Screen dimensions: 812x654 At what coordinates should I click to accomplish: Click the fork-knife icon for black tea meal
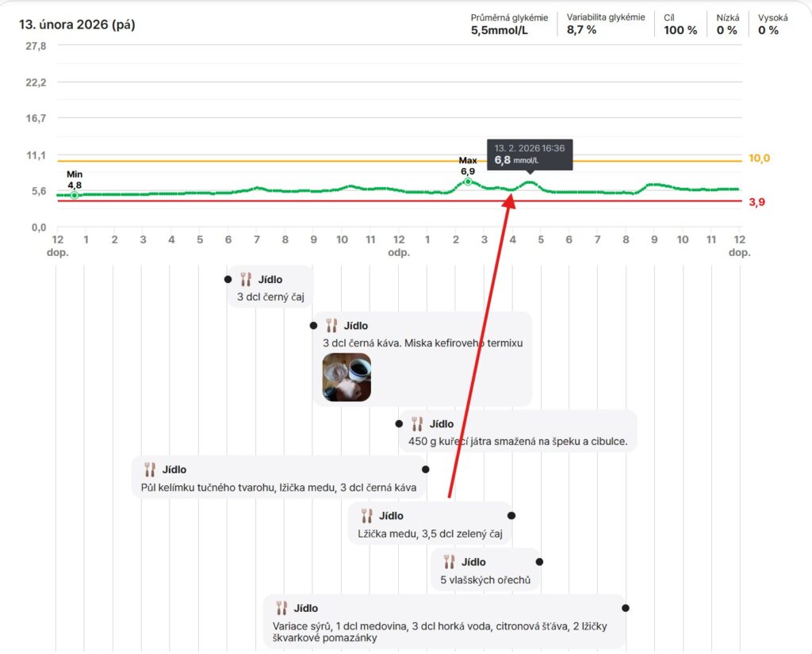[x=246, y=280]
